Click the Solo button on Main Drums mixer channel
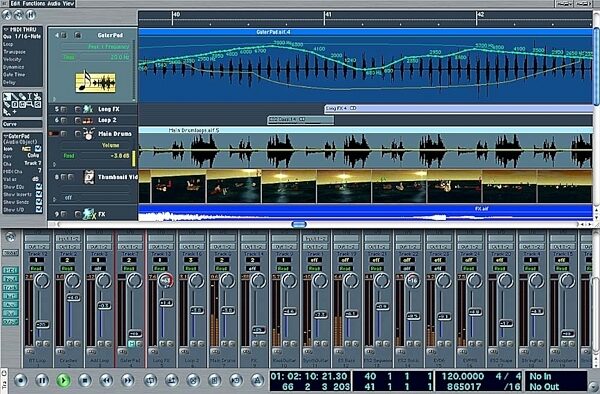 [232, 344]
